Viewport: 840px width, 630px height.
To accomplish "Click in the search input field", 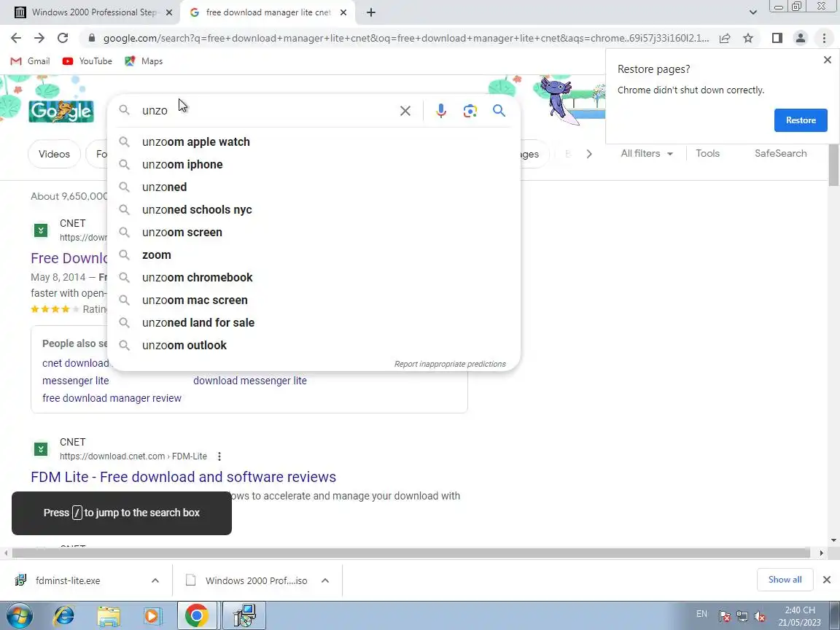I will [x=268, y=110].
